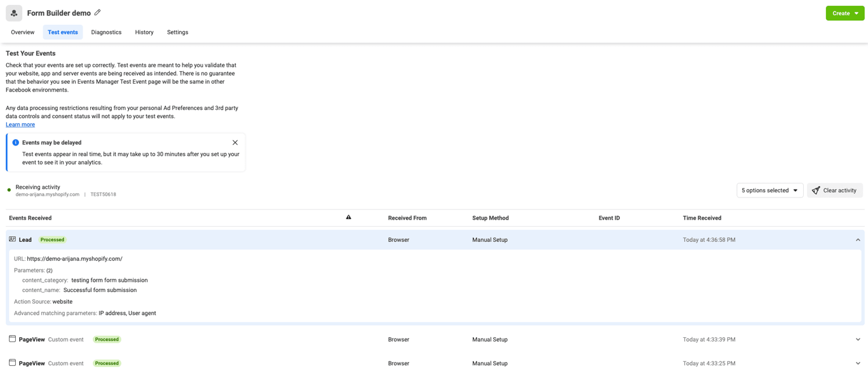The image size is (868, 374).
Task: Click 'IP address, User agent' matching parameters
Action: [x=127, y=313]
